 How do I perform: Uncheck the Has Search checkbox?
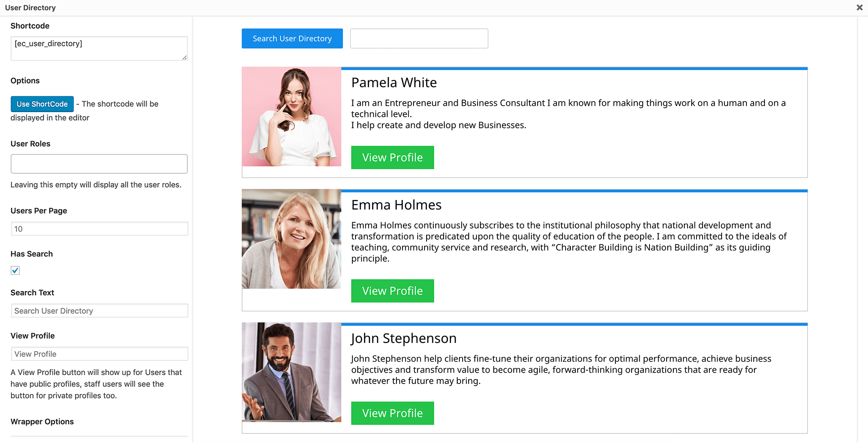(15, 270)
